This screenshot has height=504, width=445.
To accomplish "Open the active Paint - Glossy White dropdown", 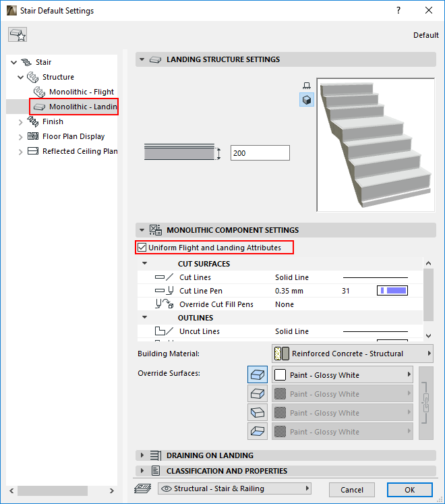I will tap(343, 374).
